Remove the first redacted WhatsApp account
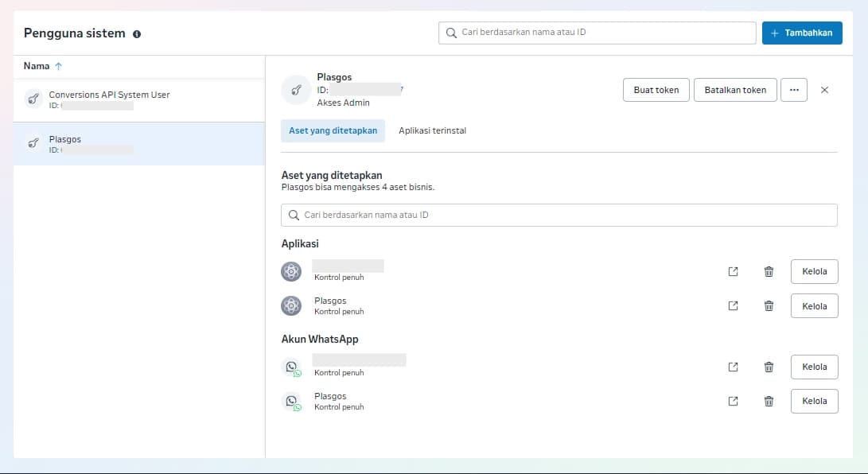Screen dimensions: 868x474 pos(769,367)
